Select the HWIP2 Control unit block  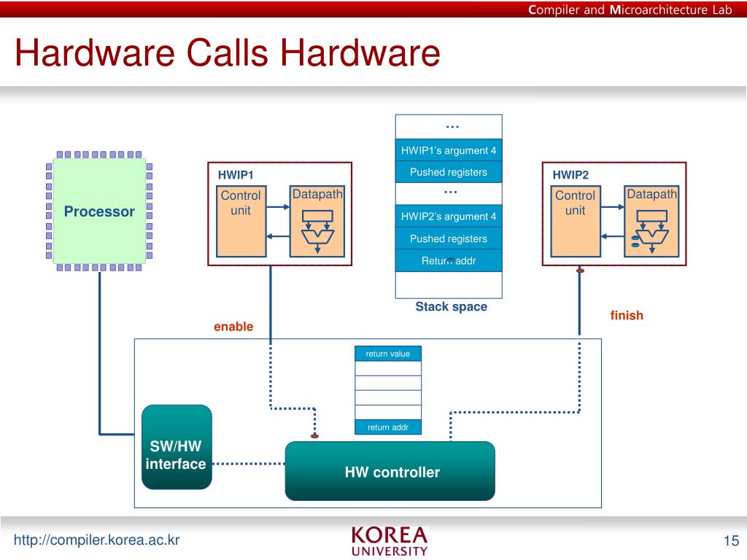[576, 222]
